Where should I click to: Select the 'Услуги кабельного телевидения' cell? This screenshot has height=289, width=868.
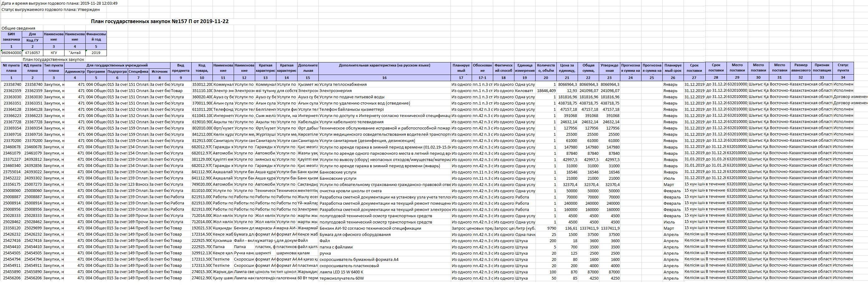(x=384, y=122)
